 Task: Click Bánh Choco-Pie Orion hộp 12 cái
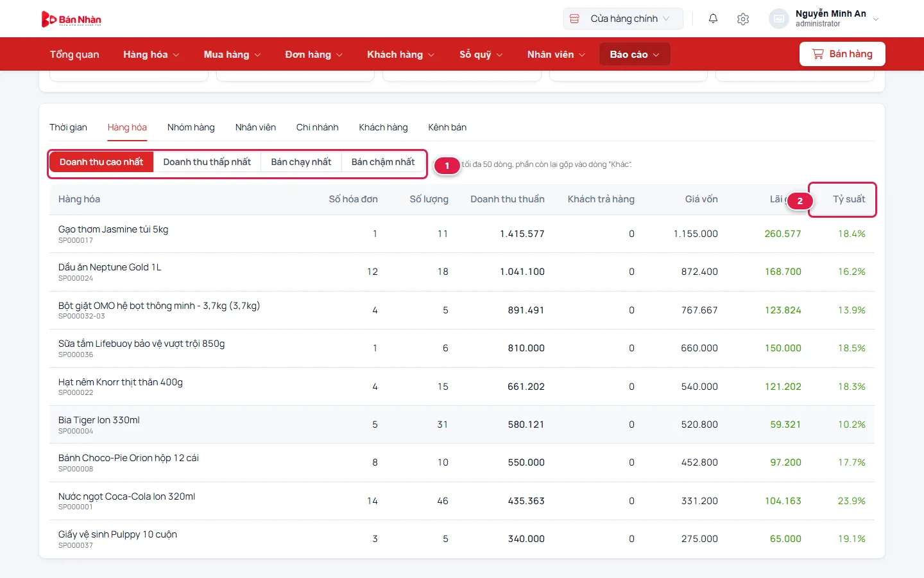(x=128, y=458)
